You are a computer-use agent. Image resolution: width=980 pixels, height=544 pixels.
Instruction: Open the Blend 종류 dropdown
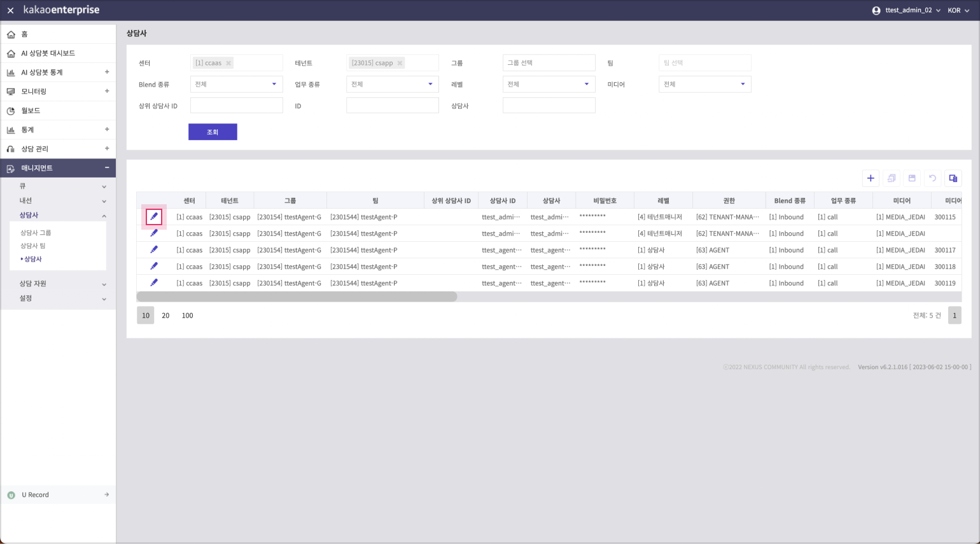[x=236, y=84]
